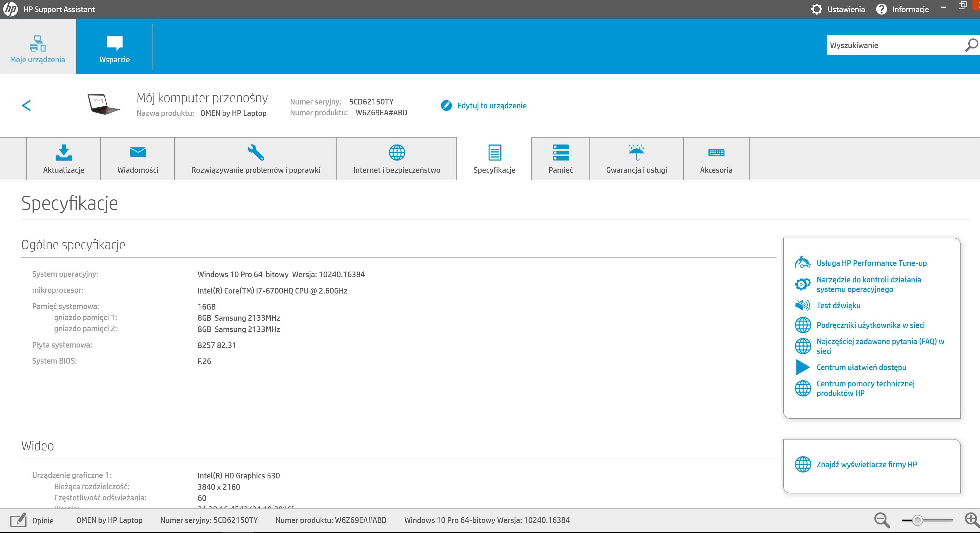Zoom out with minus magnifier icon
980x533 pixels.
click(882, 520)
